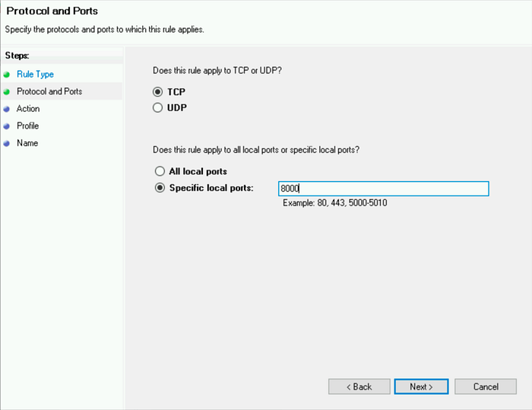Click the Protocol and Ports page heading

click(52, 11)
